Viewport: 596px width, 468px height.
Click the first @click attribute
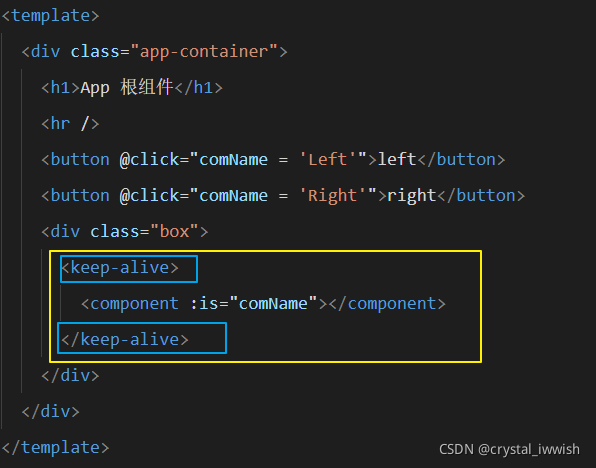click(x=149, y=159)
